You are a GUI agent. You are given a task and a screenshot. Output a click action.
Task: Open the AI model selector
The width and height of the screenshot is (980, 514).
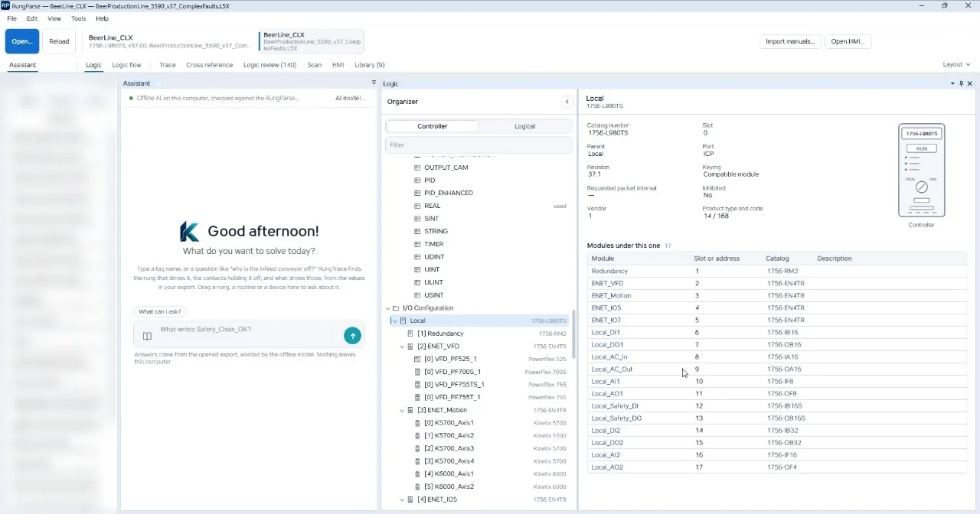[350, 98]
